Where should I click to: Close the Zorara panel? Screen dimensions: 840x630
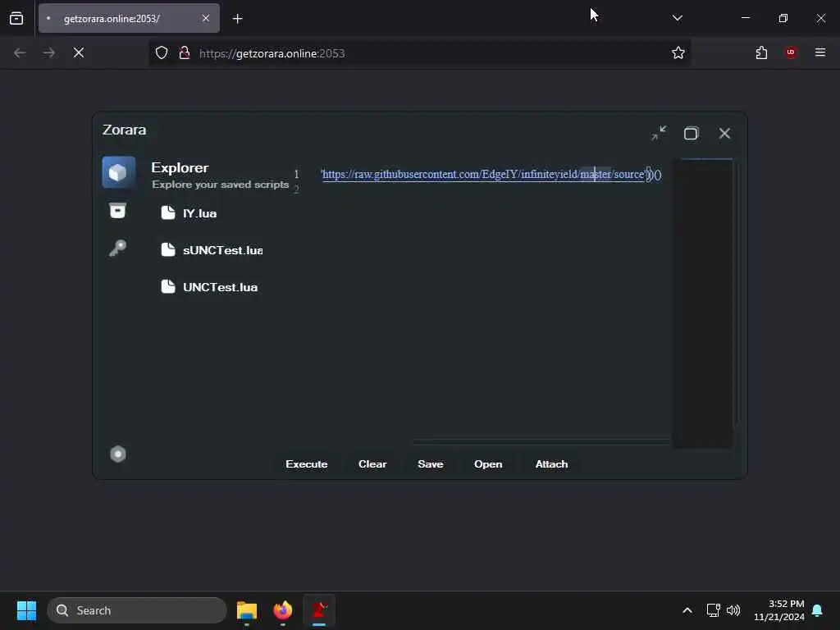(x=724, y=133)
